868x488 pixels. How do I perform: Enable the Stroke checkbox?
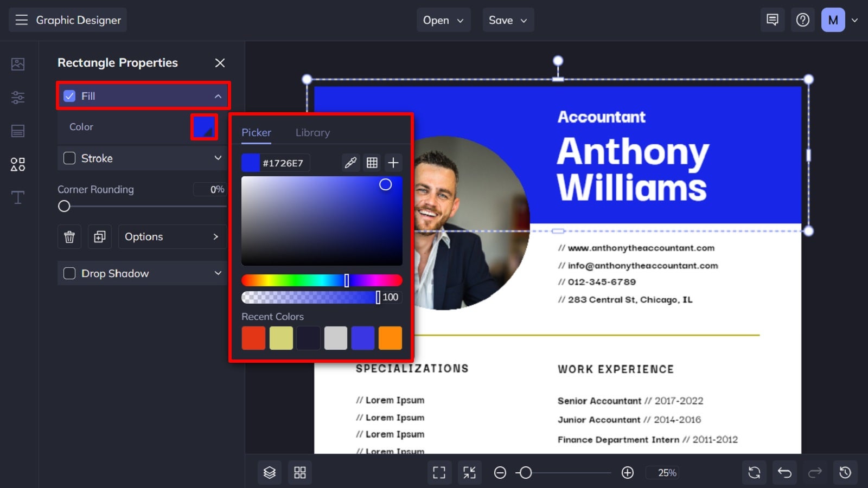point(69,158)
